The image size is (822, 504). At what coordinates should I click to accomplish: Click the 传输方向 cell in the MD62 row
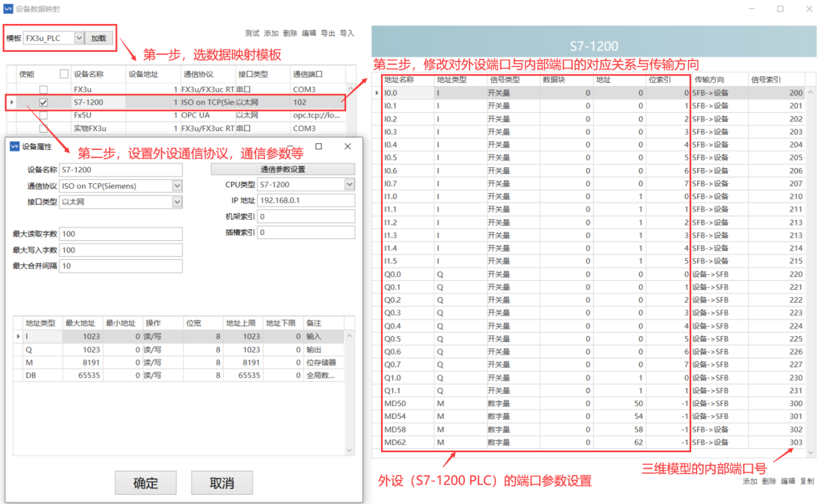click(x=719, y=442)
